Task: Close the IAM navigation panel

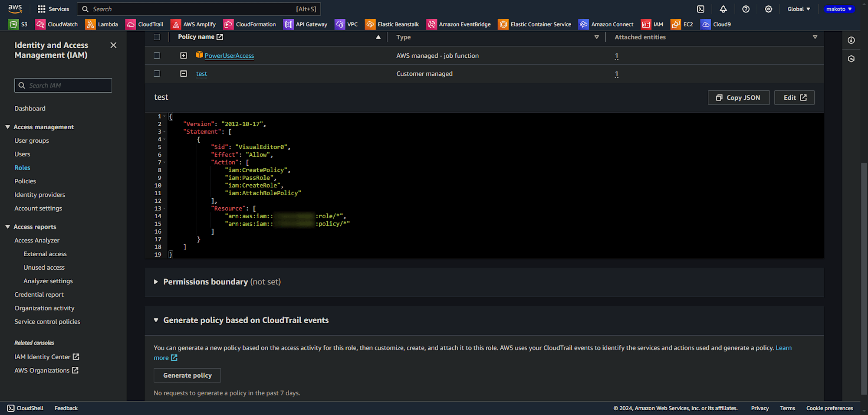Action: [113, 45]
